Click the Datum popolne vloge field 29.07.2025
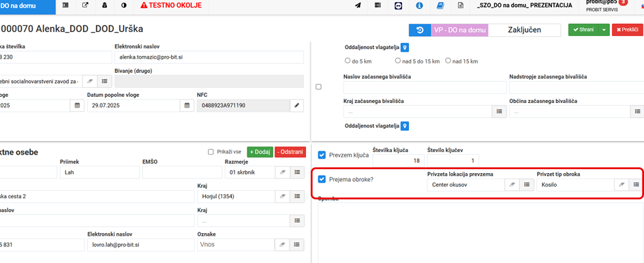The image size is (644, 263). [134, 106]
